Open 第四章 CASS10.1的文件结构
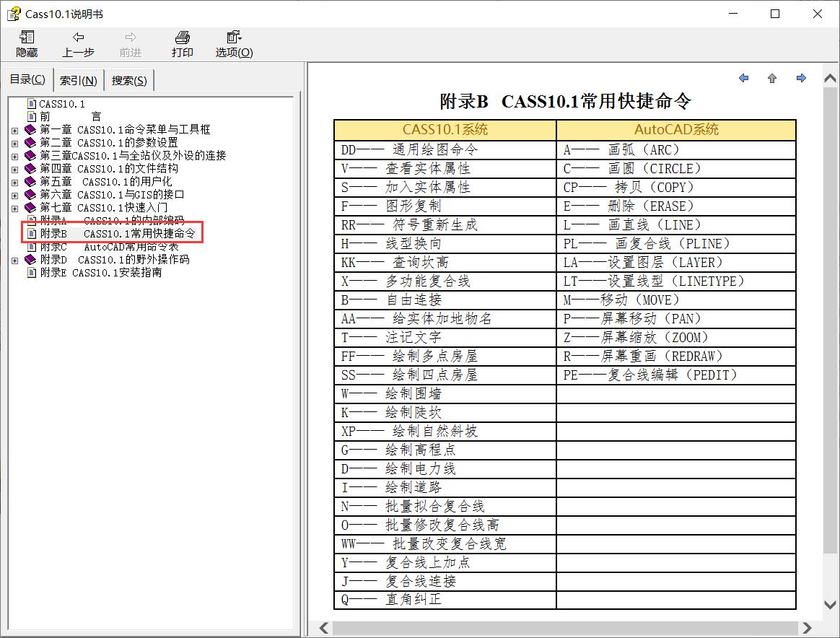The width and height of the screenshot is (840, 638). [109, 169]
